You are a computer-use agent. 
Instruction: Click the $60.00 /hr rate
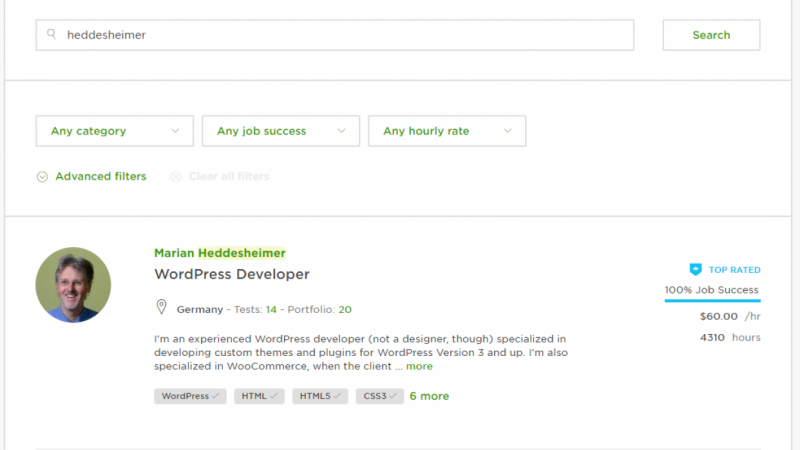[730, 316]
